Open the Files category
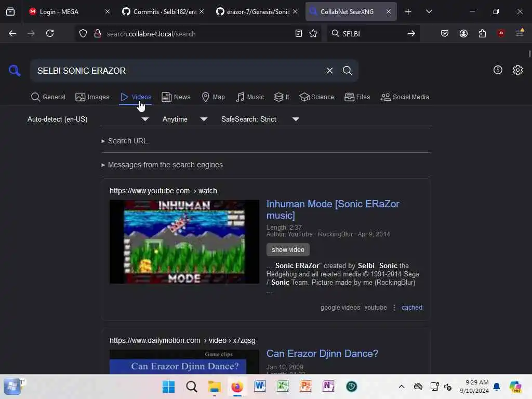 (357, 97)
